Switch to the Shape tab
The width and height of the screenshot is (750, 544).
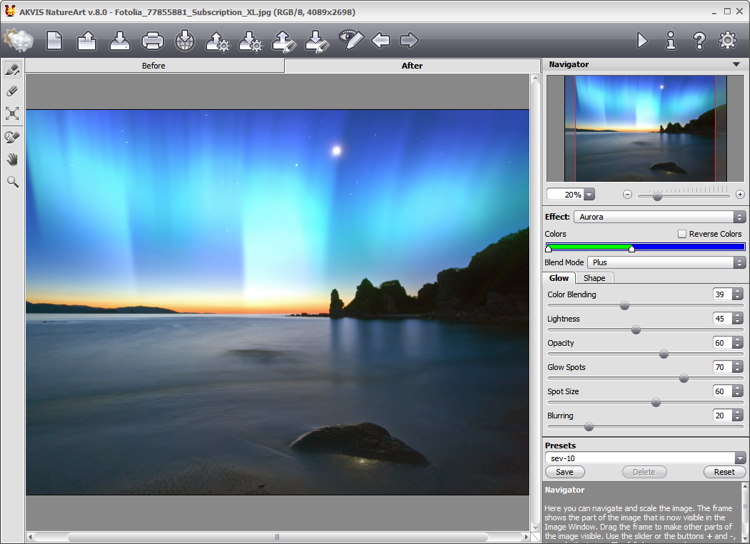click(x=594, y=278)
